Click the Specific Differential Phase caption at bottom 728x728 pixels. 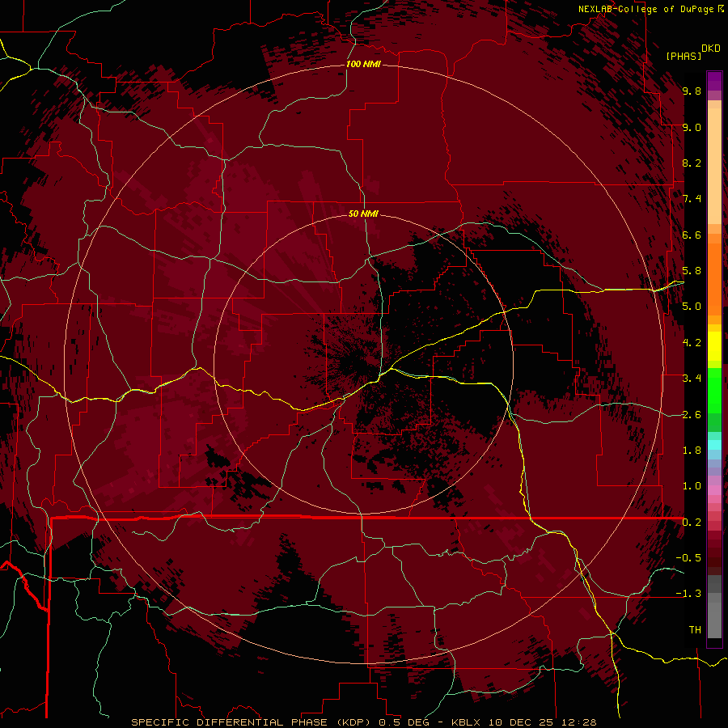363,722
